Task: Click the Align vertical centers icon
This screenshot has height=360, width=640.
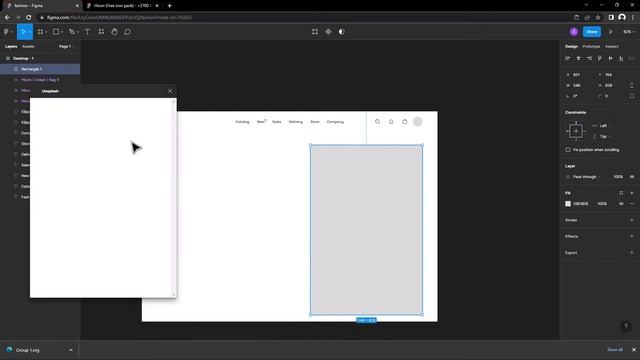Action: click(610, 58)
